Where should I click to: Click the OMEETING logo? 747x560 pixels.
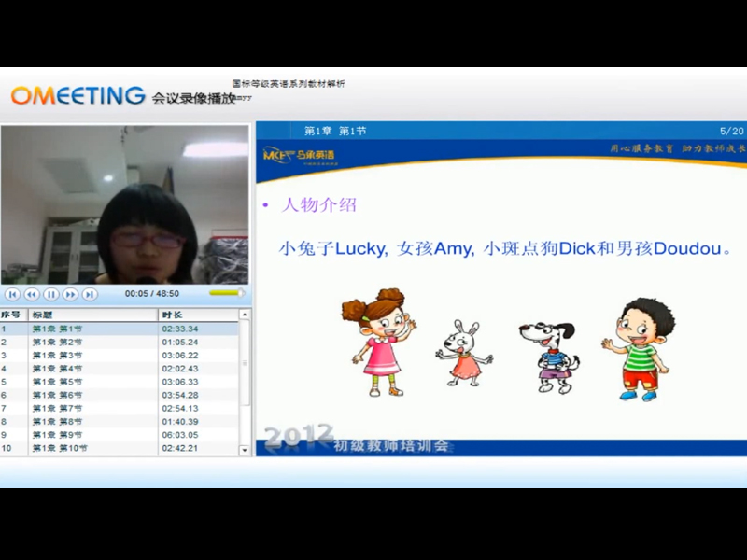click(78, 95)
